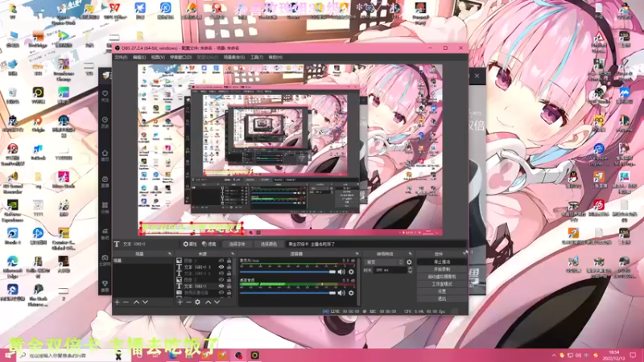
Task: Pop out the 转场特效 dock panel icon
Action: click(x=410, y=253)
